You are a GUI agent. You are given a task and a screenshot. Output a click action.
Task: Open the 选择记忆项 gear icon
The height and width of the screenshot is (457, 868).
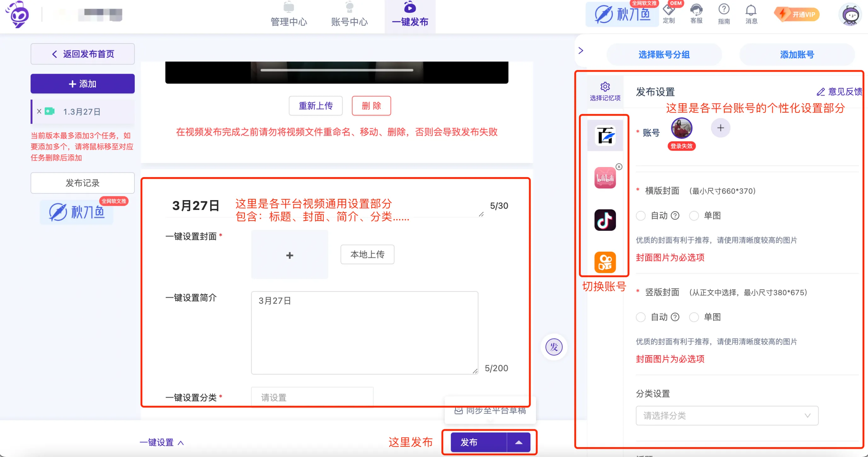605,87
